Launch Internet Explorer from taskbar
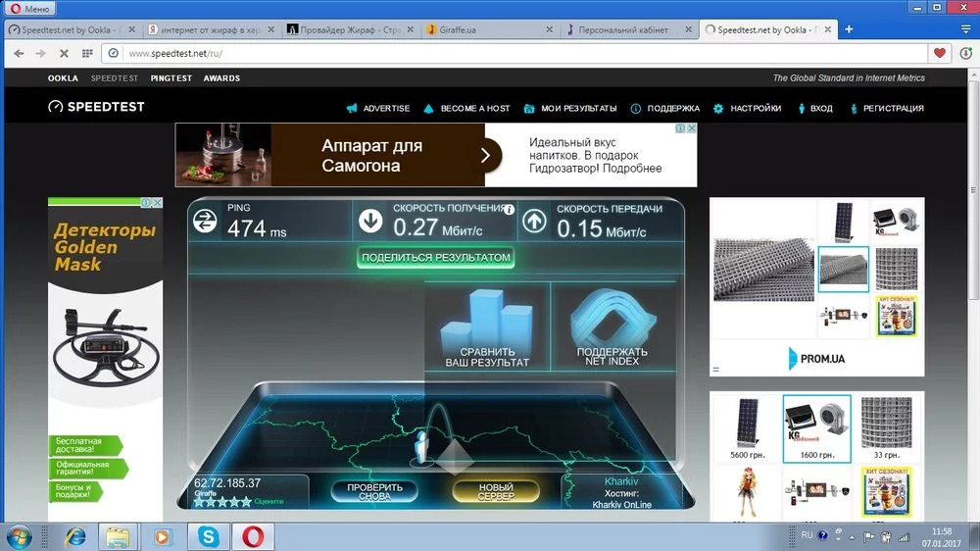 pos(75,537)
